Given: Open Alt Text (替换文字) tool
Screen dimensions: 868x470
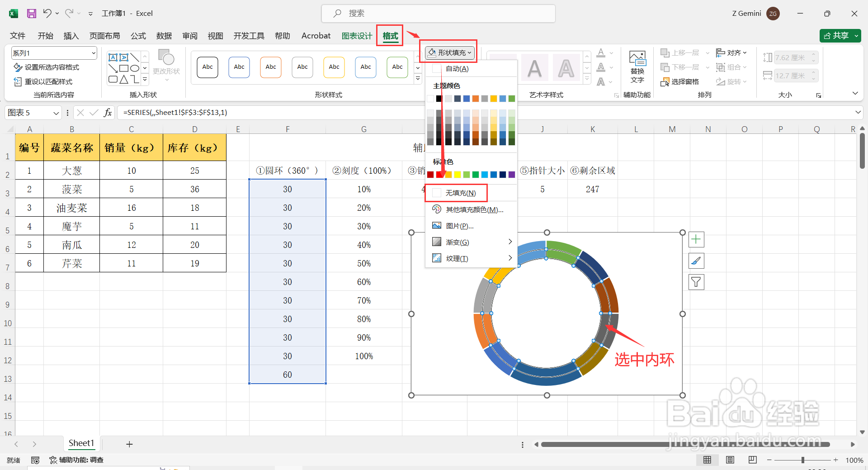Looking at the screenshot, I should pyautogui.click(x=637, y=67).
